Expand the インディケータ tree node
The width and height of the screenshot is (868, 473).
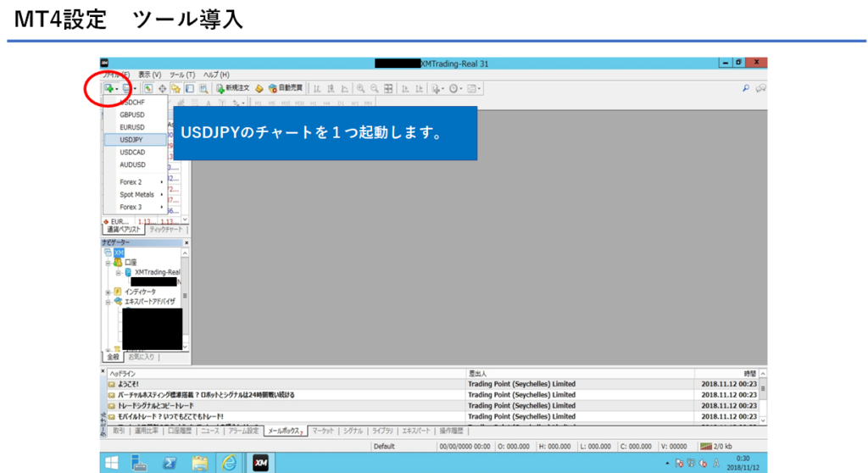[108, 292]
